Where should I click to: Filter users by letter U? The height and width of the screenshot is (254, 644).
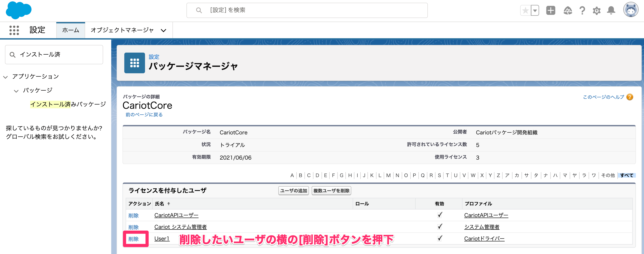point(456,175)
